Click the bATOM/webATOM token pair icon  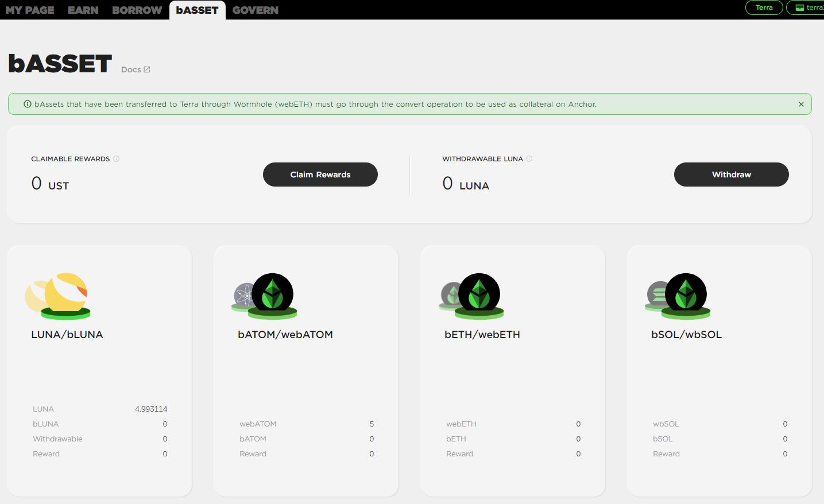(x=264, y=296)
